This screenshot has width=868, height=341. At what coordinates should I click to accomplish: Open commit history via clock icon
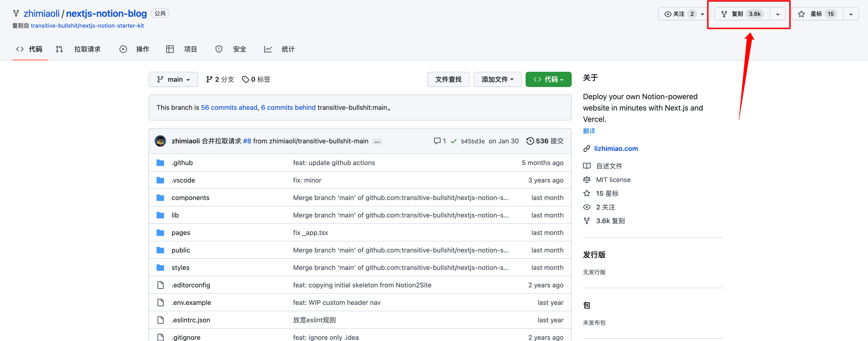point(530,141)
